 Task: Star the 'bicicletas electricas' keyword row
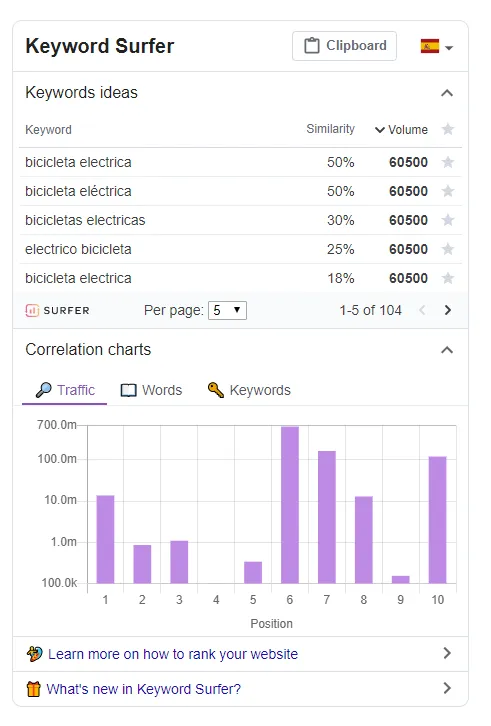pos(447,220)
